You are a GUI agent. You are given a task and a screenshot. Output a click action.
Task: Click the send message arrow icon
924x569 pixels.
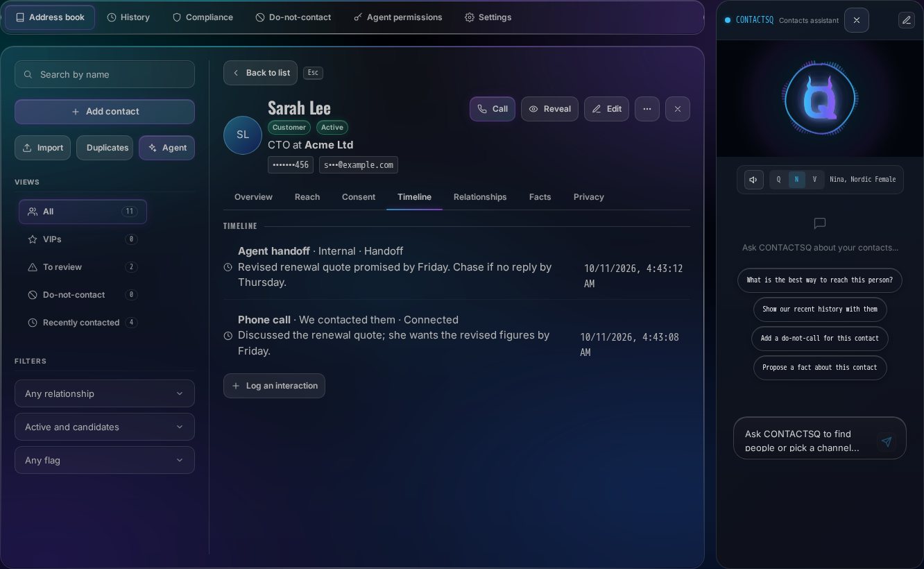pyautogui.click(x=887, y=442)
